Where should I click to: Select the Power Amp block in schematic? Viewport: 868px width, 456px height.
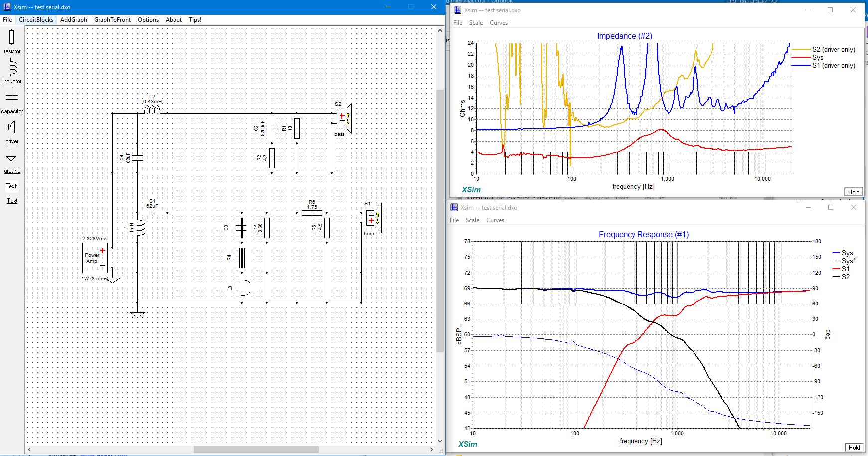tap(95, 258)
